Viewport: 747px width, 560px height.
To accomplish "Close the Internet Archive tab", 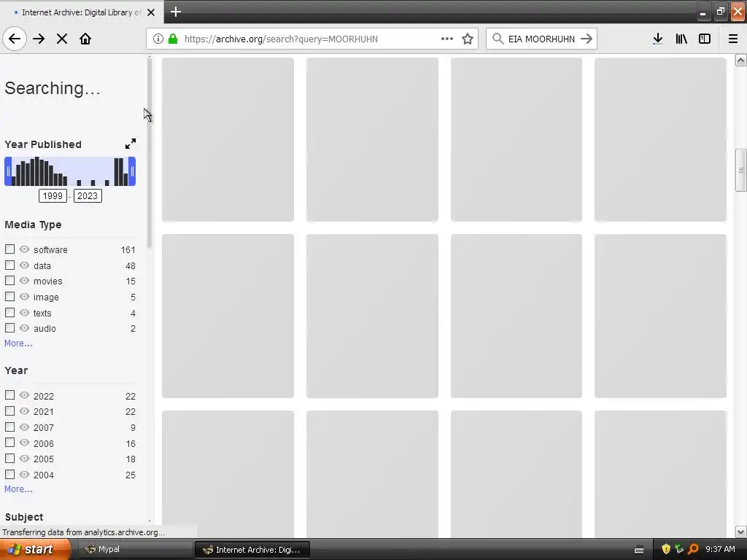I will 151,12.
